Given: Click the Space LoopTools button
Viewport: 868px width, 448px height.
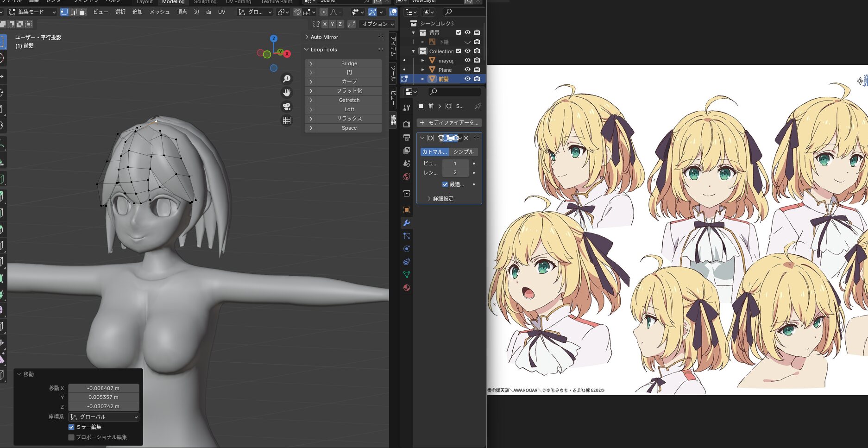Looking at the screenshot, I should point(349,128).
